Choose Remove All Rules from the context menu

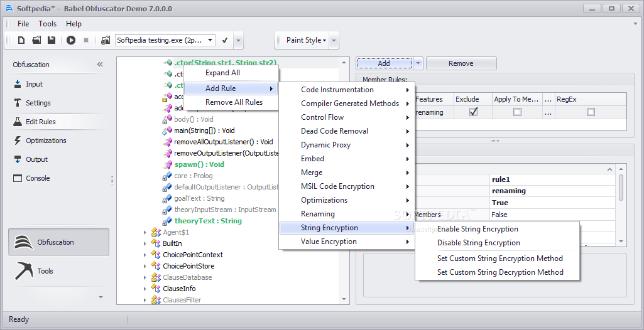tap(231, 102)
